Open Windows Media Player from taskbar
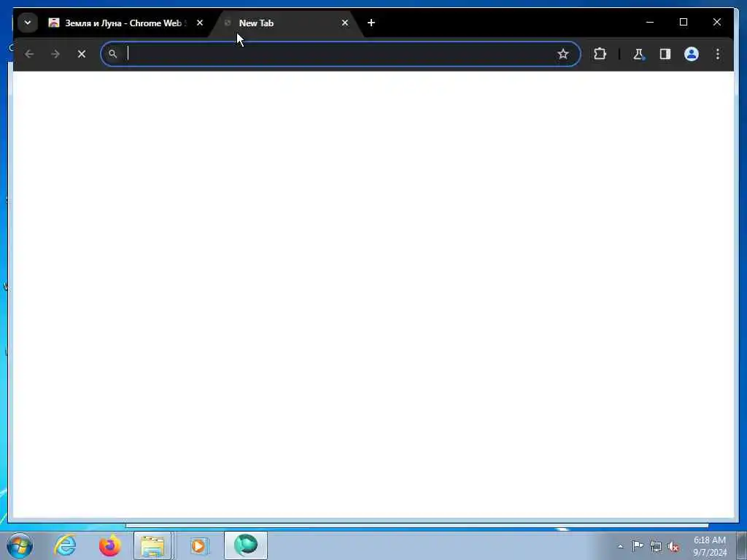 point(199,545)
